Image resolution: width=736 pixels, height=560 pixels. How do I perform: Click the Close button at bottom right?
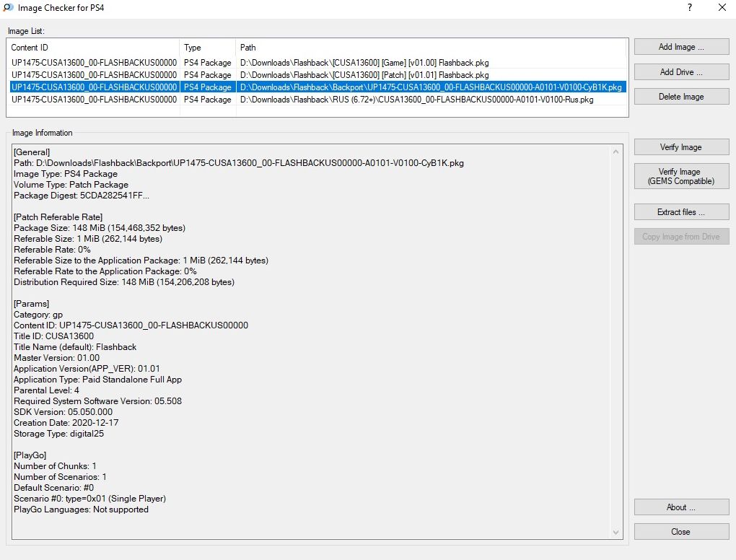point(682,532)
